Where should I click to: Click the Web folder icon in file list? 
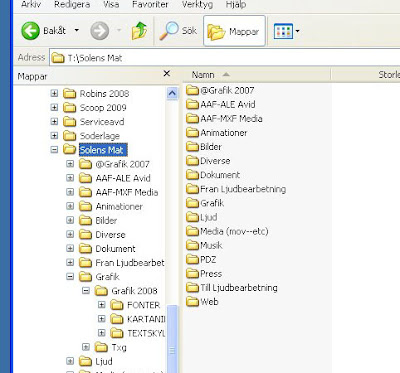(193, 302)
